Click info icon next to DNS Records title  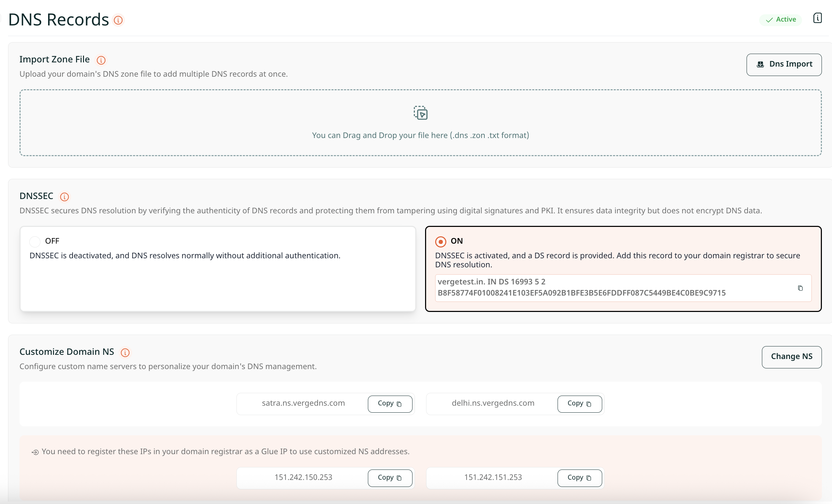point(118,20)
